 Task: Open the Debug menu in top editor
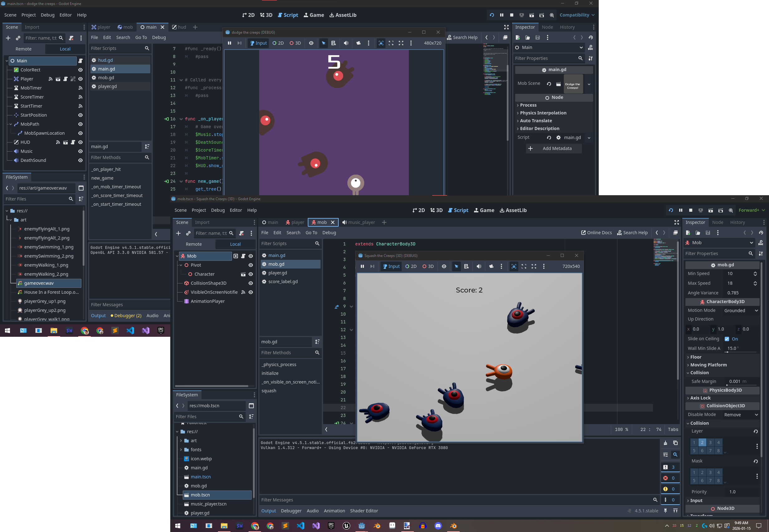(x=47, y=15)
